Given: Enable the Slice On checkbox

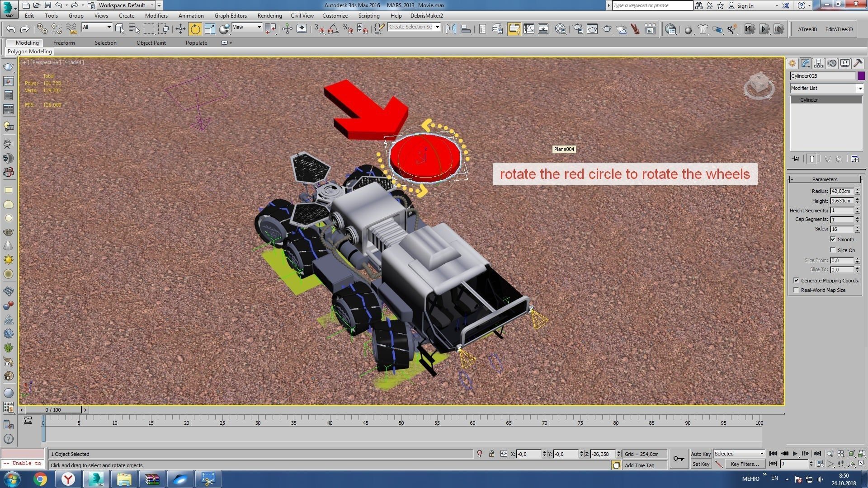Looking at the screenshot, I should click(x=833, y=250).
